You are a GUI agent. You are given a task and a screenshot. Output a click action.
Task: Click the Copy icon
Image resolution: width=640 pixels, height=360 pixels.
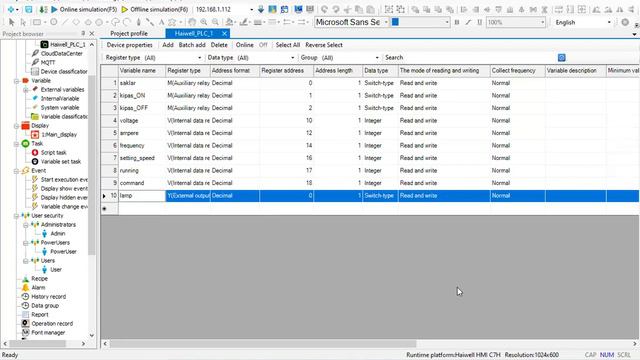click(359, 9)
